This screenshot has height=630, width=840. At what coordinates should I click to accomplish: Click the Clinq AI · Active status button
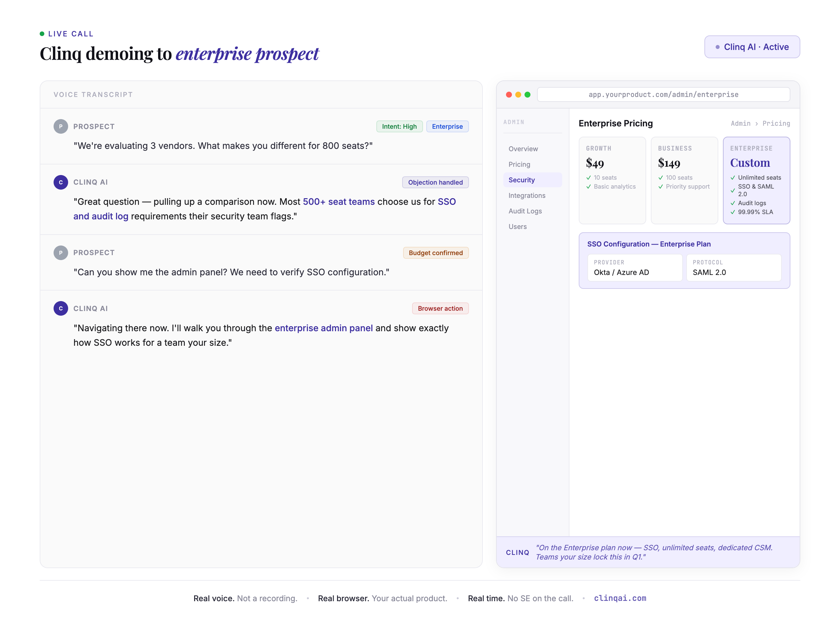752,47
